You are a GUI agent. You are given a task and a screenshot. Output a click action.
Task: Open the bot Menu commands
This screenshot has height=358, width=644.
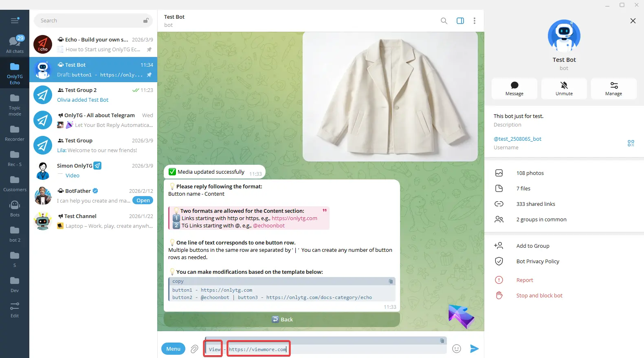[x=173, y=349]
